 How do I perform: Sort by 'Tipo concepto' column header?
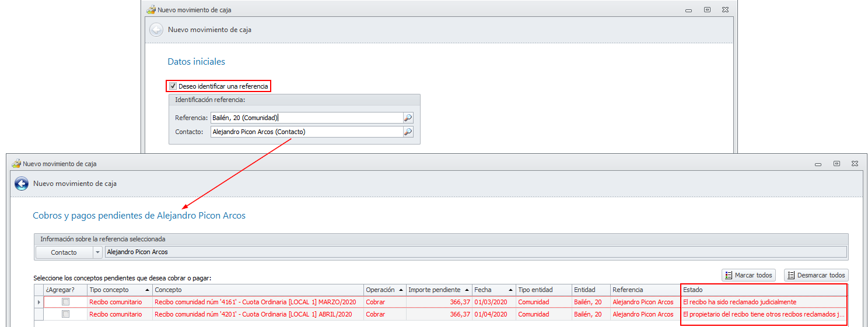(x=120, y=290)
